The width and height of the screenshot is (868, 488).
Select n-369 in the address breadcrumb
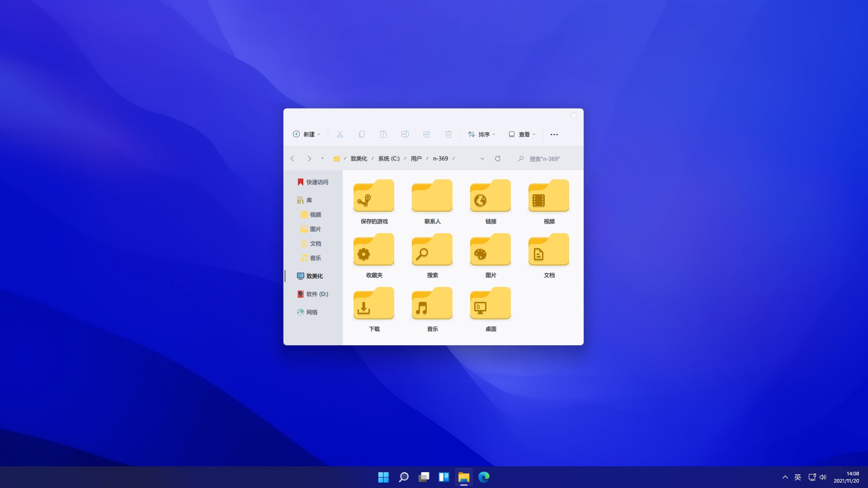point(440,159)
